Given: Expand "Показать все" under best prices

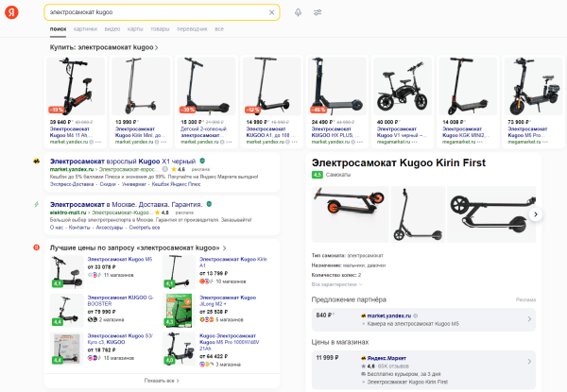Looking at the screenshot, I should tap(162, 380).
